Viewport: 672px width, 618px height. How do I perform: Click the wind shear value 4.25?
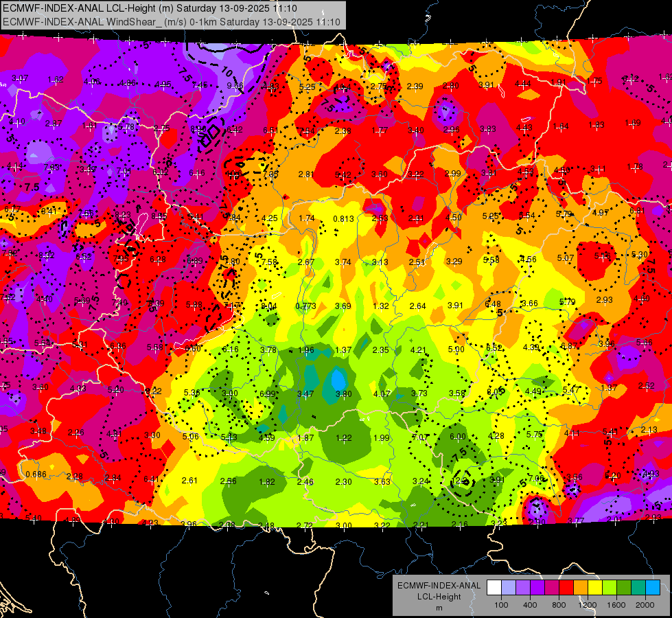pos(270,218)
